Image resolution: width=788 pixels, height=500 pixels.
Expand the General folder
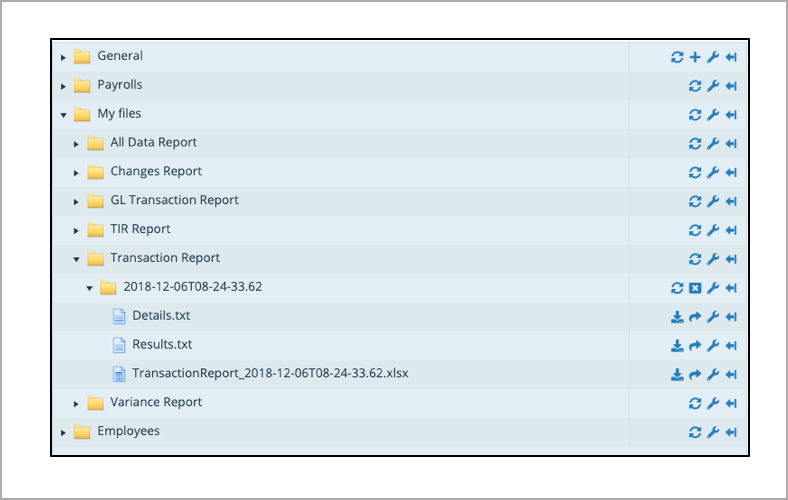pyautogui.click(x=63, y=58)
